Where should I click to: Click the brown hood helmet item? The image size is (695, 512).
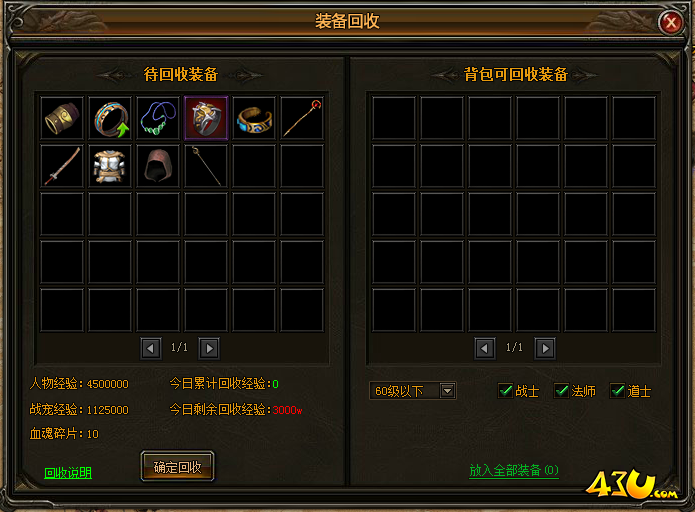(158, 166)
